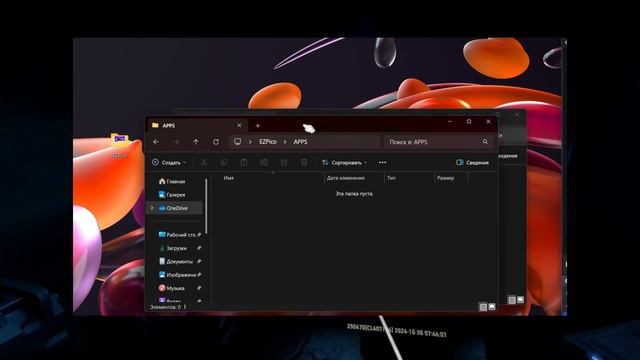Expand the chevron between EZPico and APPS

click(285, 142)
